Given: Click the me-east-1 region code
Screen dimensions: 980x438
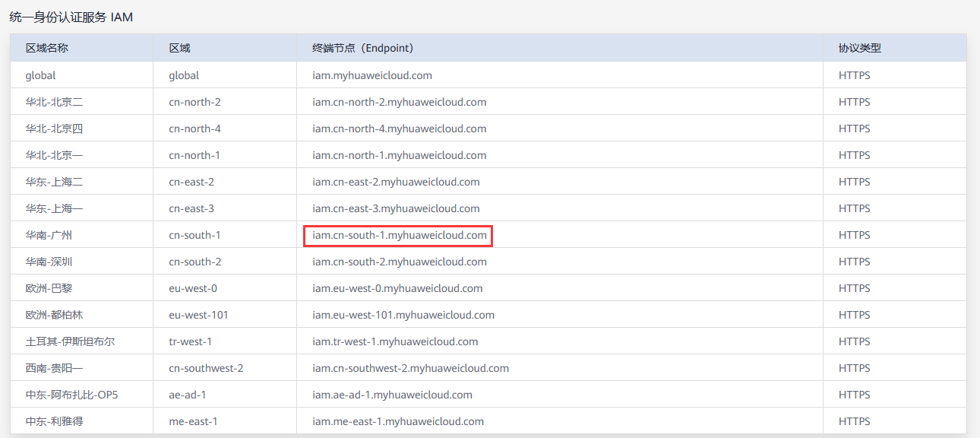Looking at the screenshot, I should [194, 421].
